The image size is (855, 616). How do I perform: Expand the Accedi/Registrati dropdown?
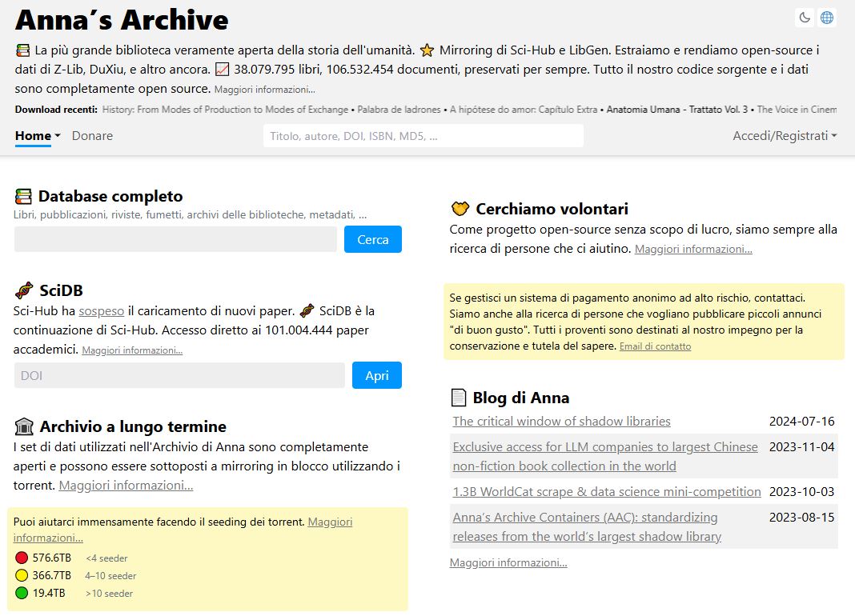[785, 136]
